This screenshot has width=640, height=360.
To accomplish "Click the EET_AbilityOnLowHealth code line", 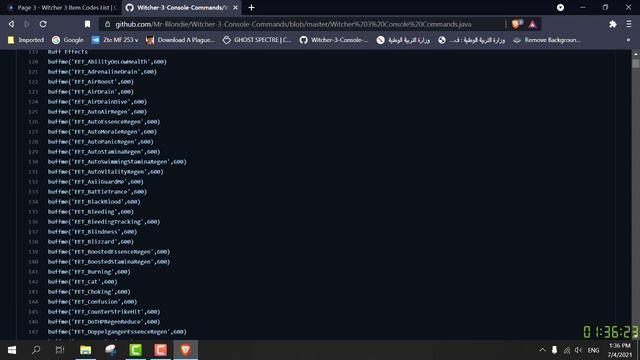I will [107, 62].
